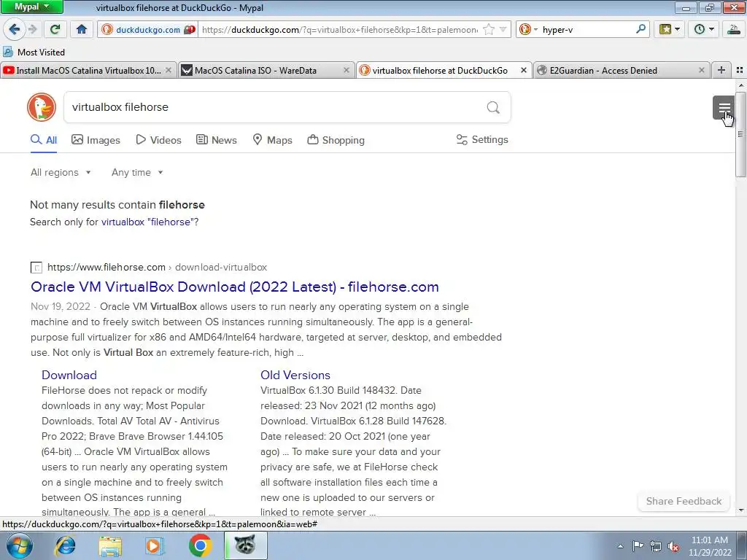The image size is (747, 560).
Task: Click the vertical scrollbar thumb
Action: pyautogui.click(x=741, y=134)
